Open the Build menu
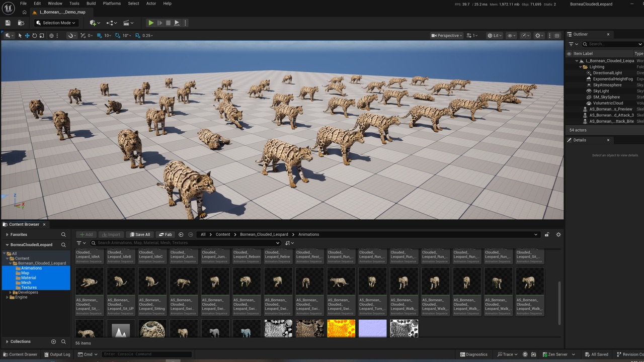644x362 pixels. click(x=91, y=4)
